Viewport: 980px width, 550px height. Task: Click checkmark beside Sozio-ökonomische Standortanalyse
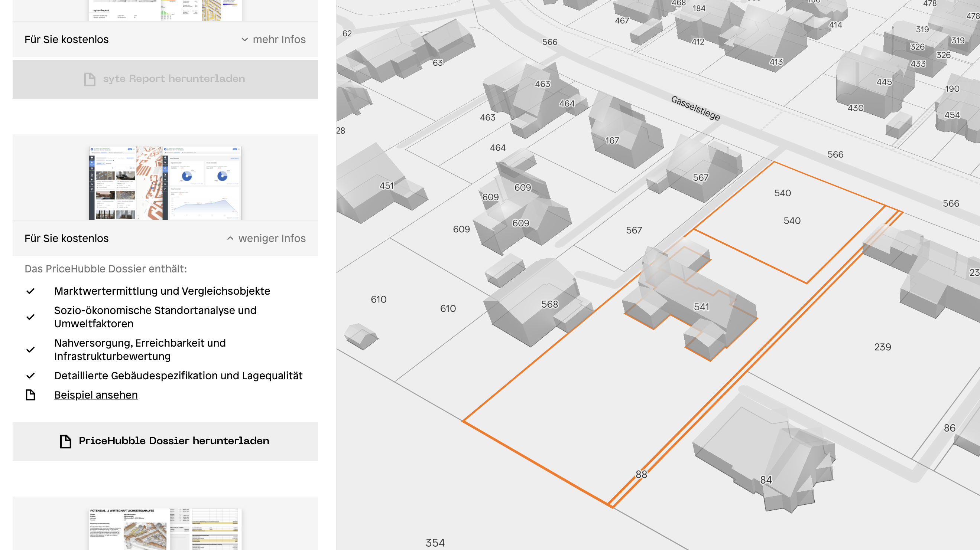click(30, 317)
